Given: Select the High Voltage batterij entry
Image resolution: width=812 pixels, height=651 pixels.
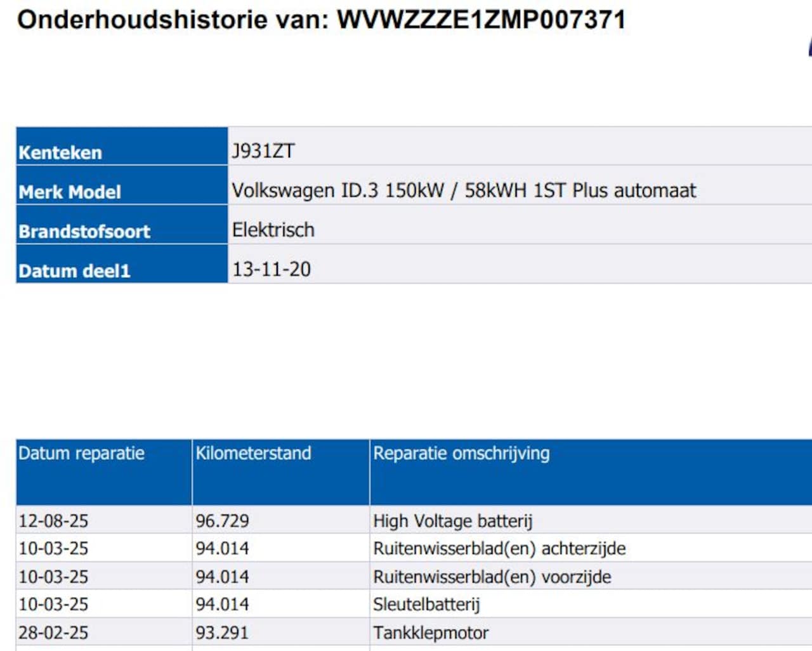Looking at the screenshot, I should click(x=452, y=521).
